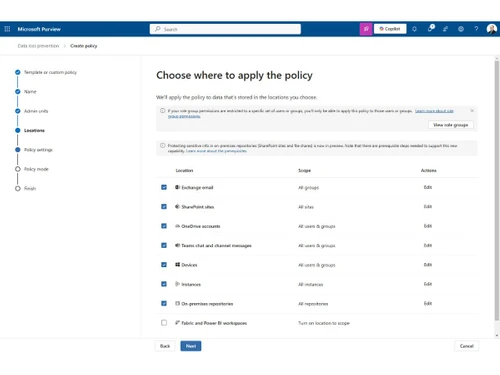The height and width of the screenshot is (375, 500).
Task: Click the page vertical scrollbar
Action: point(497,190)
